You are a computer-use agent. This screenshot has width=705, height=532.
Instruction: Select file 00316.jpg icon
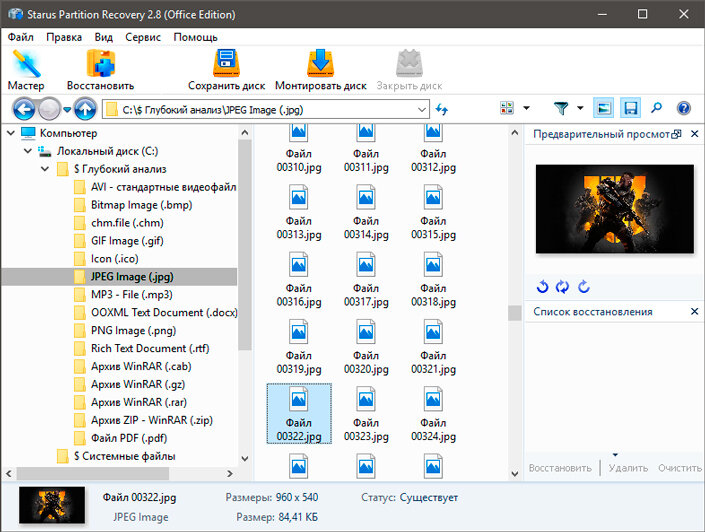click(299, 264)
